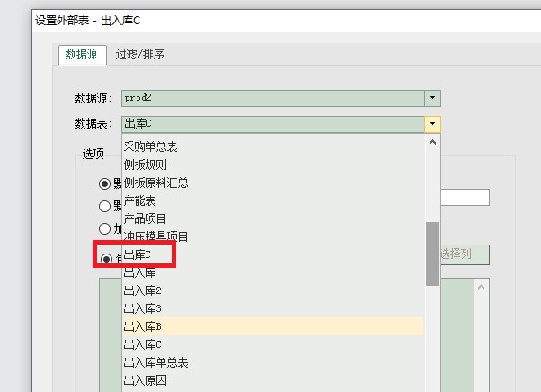Choose 侧板规则 in the dropdown list

click(145, 165)
